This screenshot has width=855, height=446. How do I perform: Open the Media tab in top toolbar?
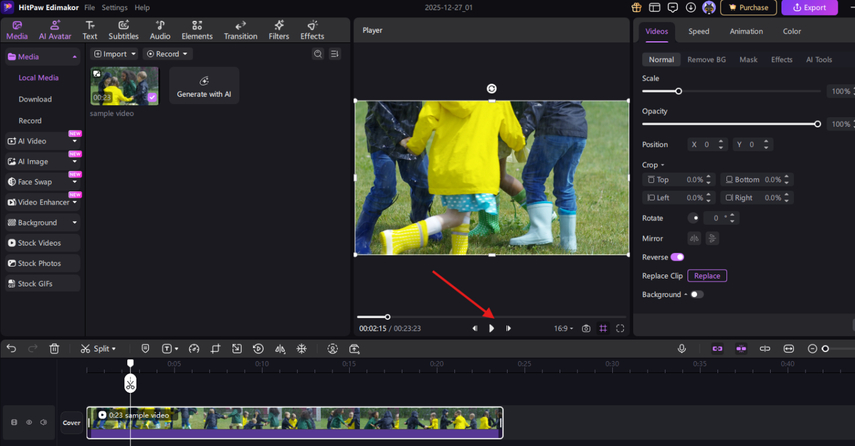click(x=17, y=30)
